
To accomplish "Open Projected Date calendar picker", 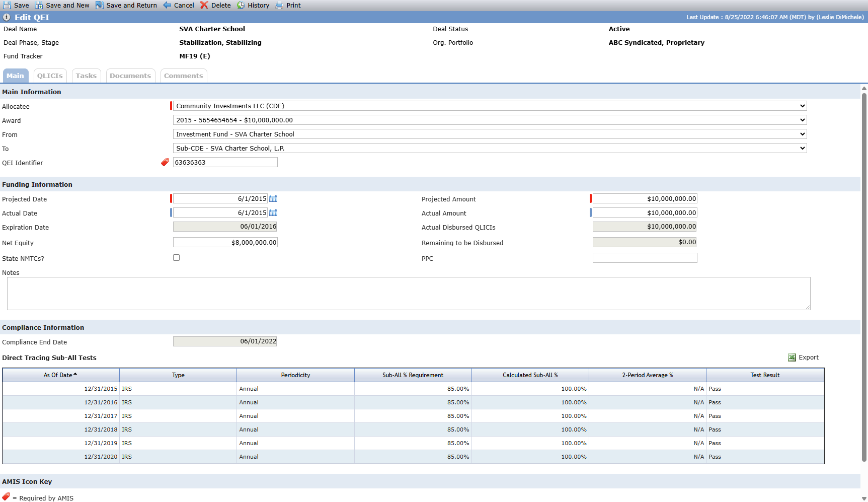I will [273, 198].
